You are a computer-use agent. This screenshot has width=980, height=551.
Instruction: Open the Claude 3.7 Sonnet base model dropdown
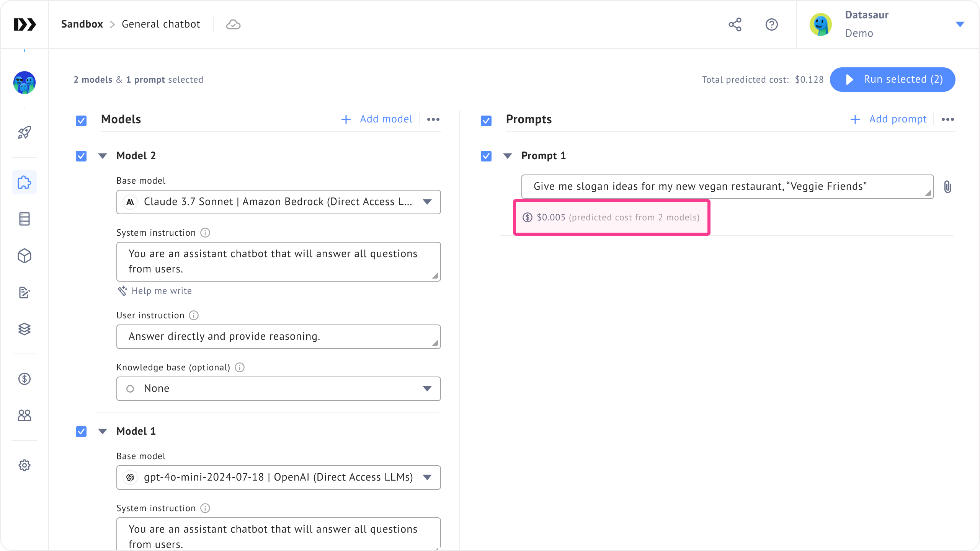(x=278, y=202)
